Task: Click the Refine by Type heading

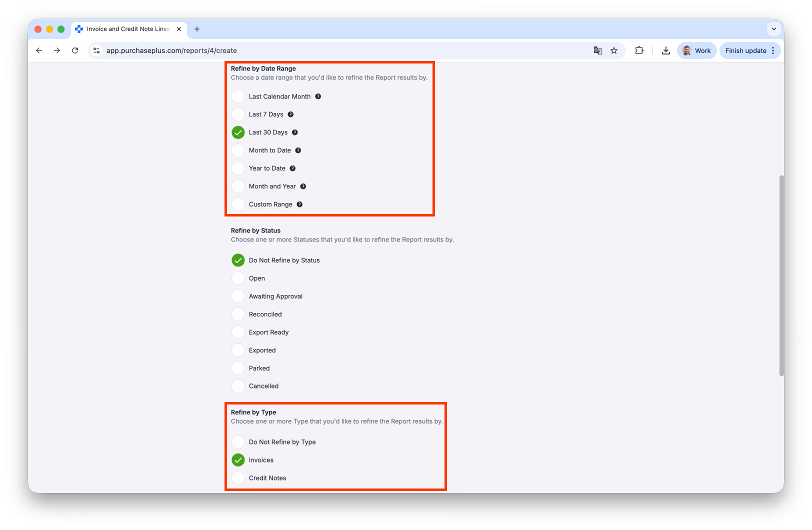Action: (253, 412)
